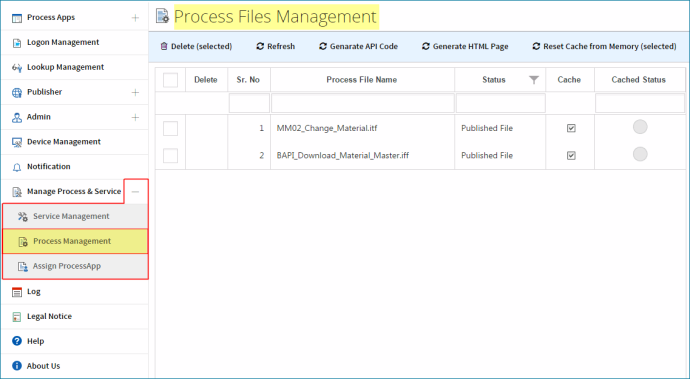Screen dimensions: 690x379
Task: Select the MM02_Change_Material.itf row checkbox
Action: 170,129
